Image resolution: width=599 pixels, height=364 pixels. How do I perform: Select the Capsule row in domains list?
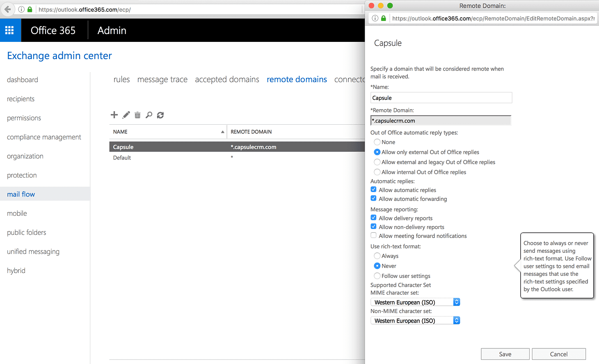pos(237,147)
